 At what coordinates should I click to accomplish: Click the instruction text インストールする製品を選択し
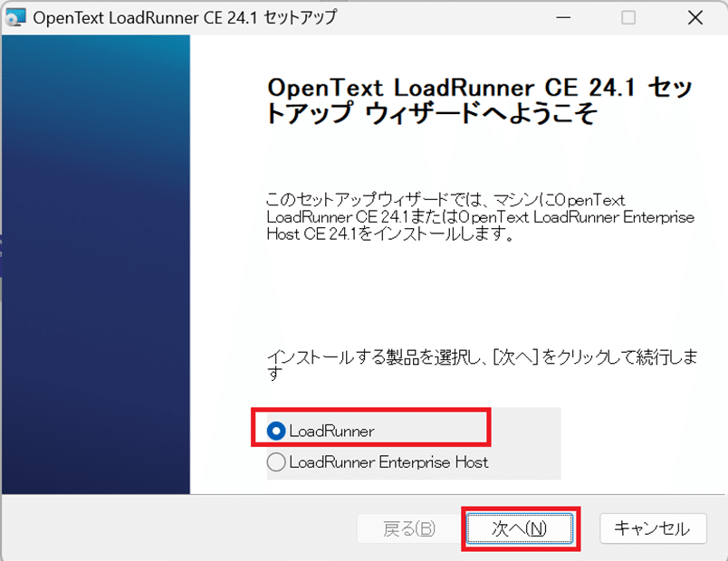[482, 365]
